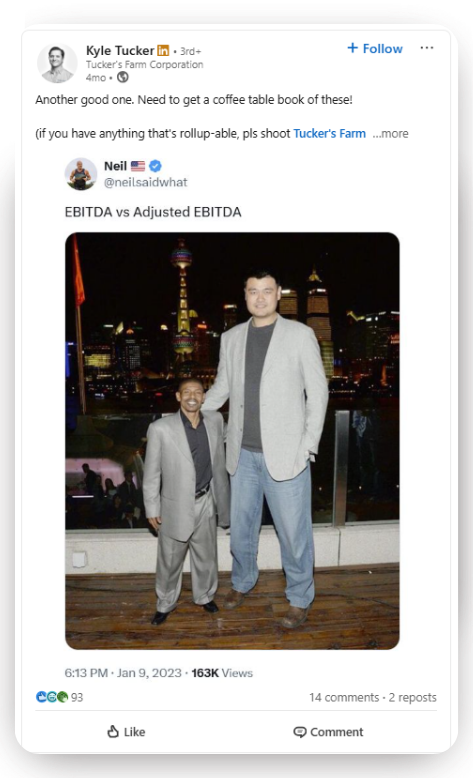Click the EBITDA vs Adjusted EBITDA text
Viewport: 473px width, 778px height.
click(153, 212)
